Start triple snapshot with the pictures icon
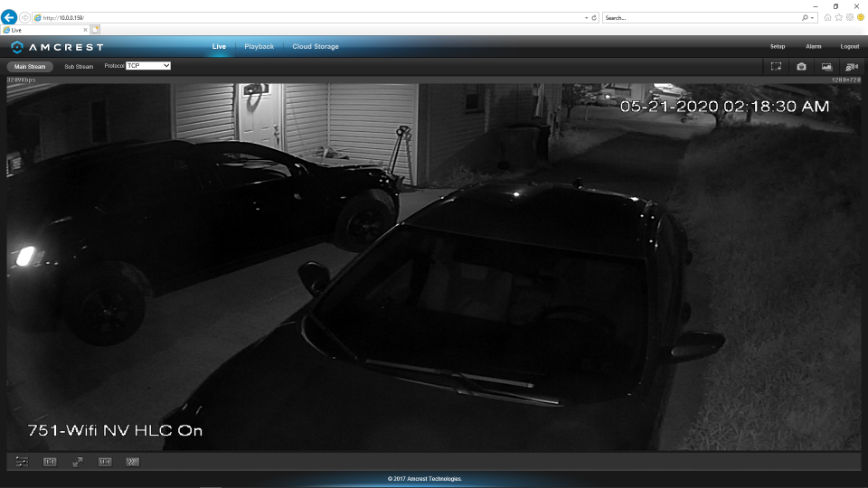Image resolution: width=868 pixels, height=488 pixels. [826, 66]
